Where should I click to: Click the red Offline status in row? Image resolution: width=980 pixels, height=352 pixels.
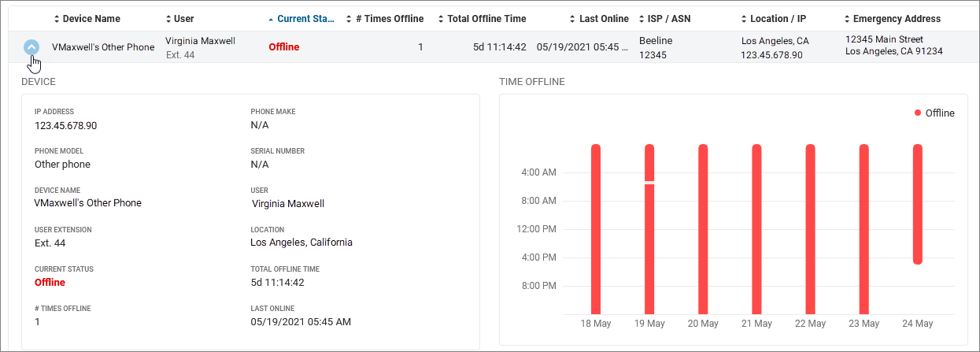tap(283, 47)
